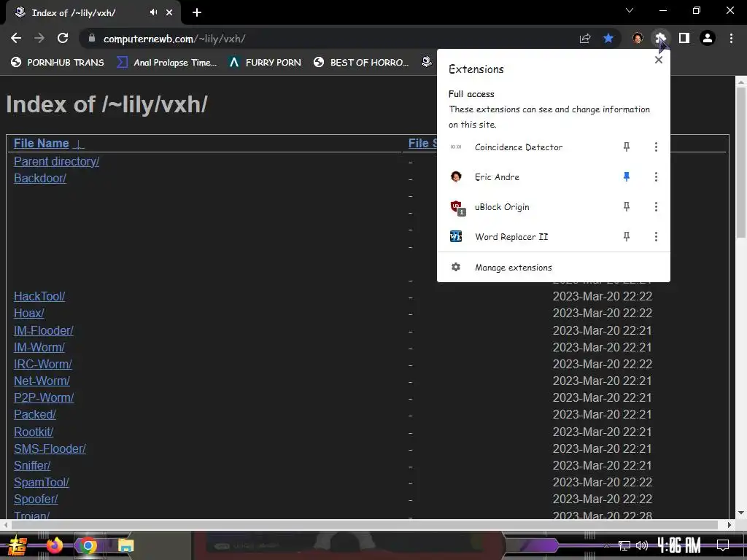Open the pinned Eric Andre toolbar extension
The height and width of the screenshot is (560, 747).
click(638, 38)
